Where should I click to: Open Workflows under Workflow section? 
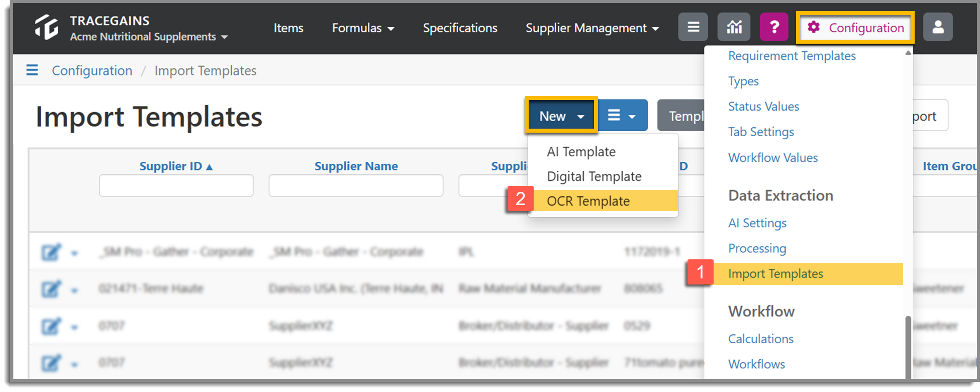point(756,364)
